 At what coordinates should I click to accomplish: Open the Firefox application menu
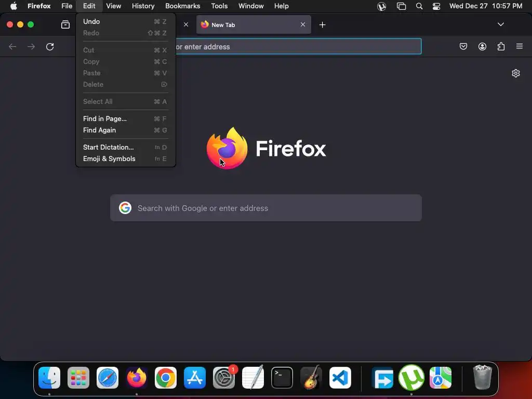tap(39, 6)
